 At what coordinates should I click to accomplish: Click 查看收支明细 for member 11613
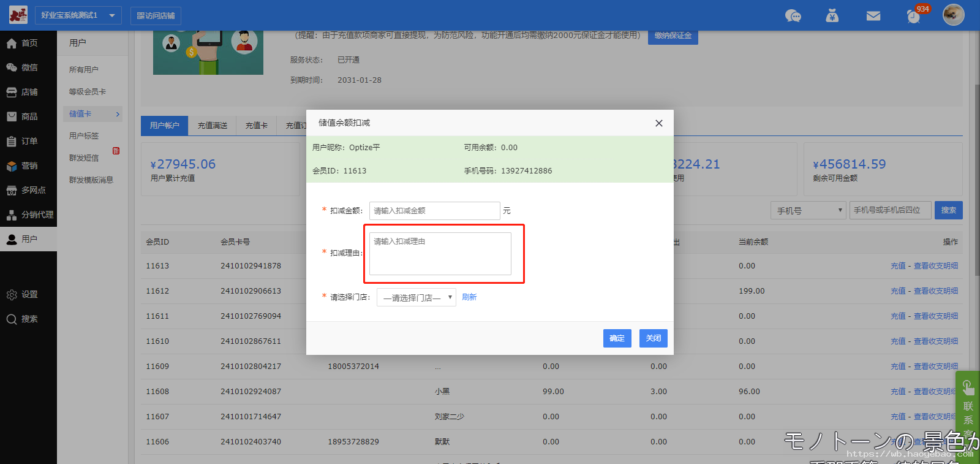(x=936, y=266)
